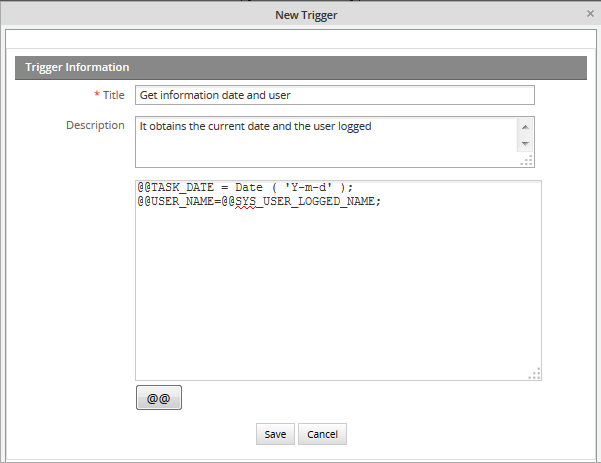Open the @@ variable picker

(158, 398)
